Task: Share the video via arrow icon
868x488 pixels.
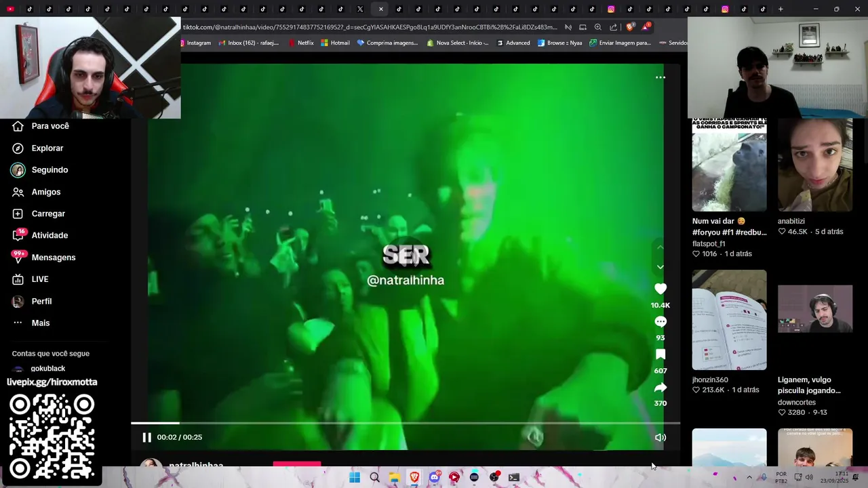Action: point(660,388)
